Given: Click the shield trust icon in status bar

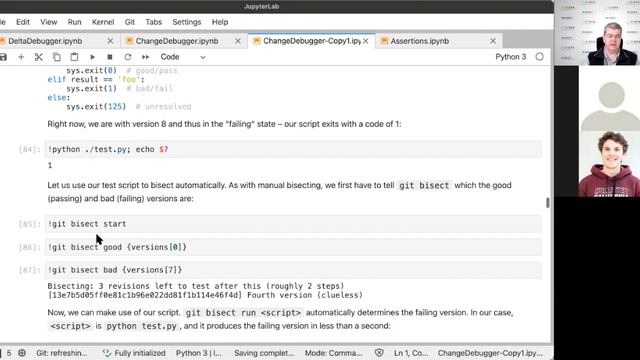Looking at the screenshot, I should click(x=379, y=353).
